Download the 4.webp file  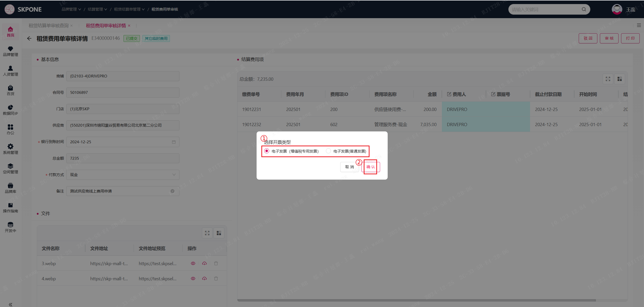tap(204, 278)
